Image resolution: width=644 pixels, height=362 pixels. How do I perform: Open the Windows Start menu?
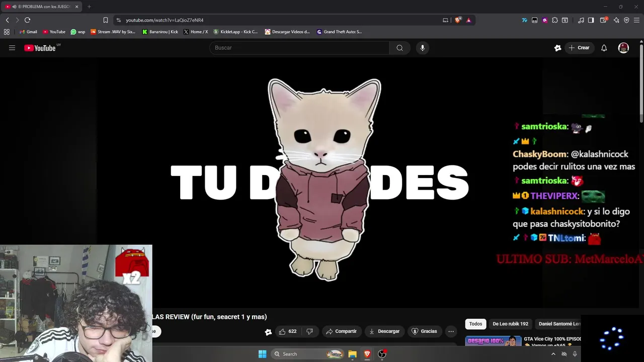point(262,354)
